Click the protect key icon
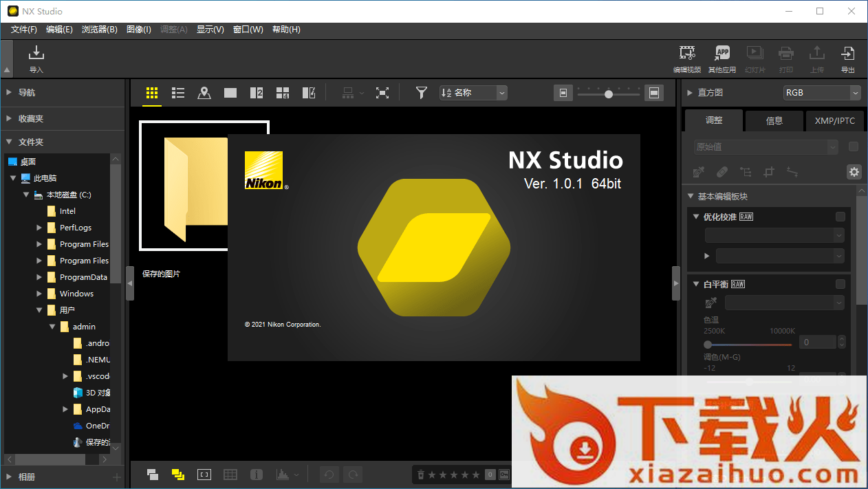Screen dimensions: 868x489 (x=505, y=475)
